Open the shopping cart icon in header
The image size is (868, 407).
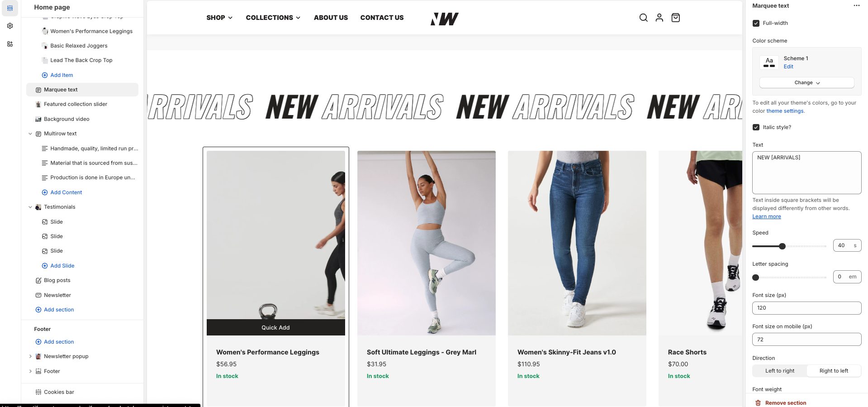675,18
